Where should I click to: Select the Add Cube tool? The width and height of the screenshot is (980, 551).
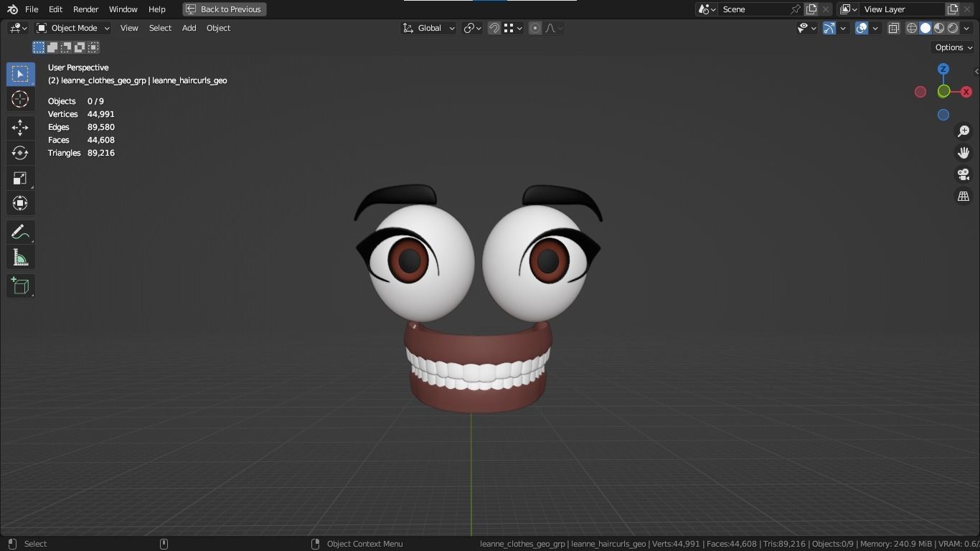[x=20, y=286]
